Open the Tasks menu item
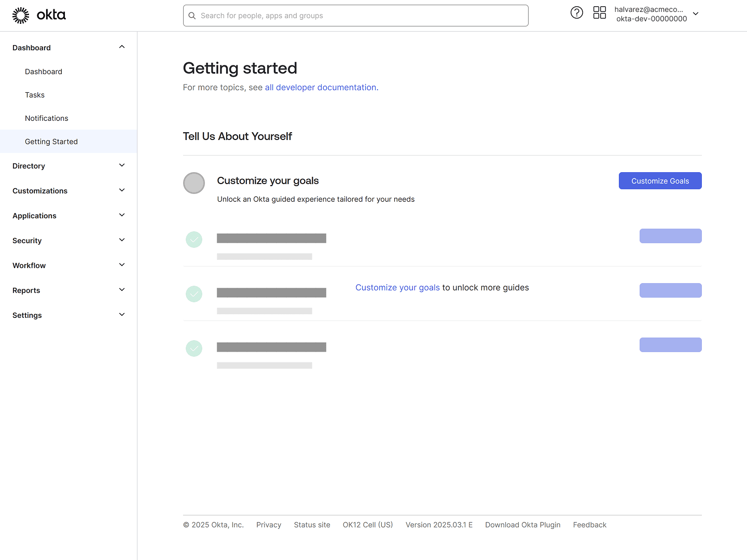Screen dimensions: 747x560 tap(68, 95)
